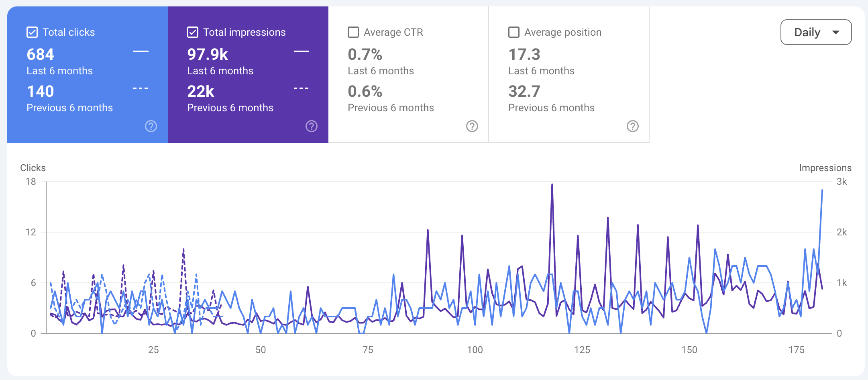The image size is (868, 380).
Task: Click the Daily dropdown arrow
Action: (836, 33)
